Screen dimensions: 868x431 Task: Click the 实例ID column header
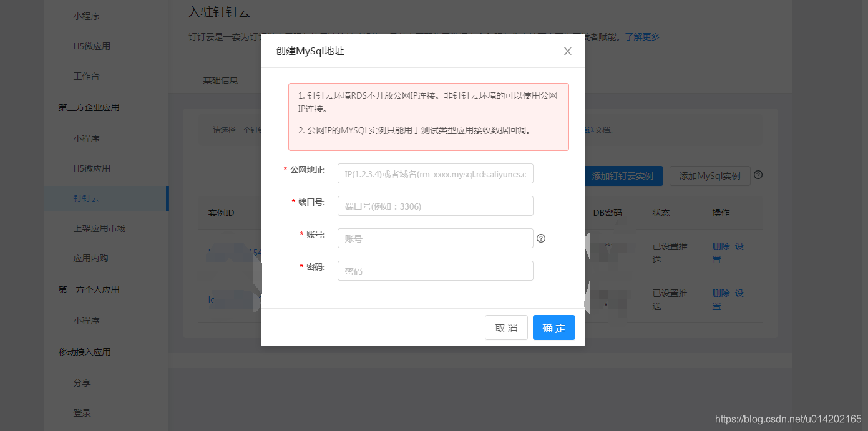tap(221, 213)
